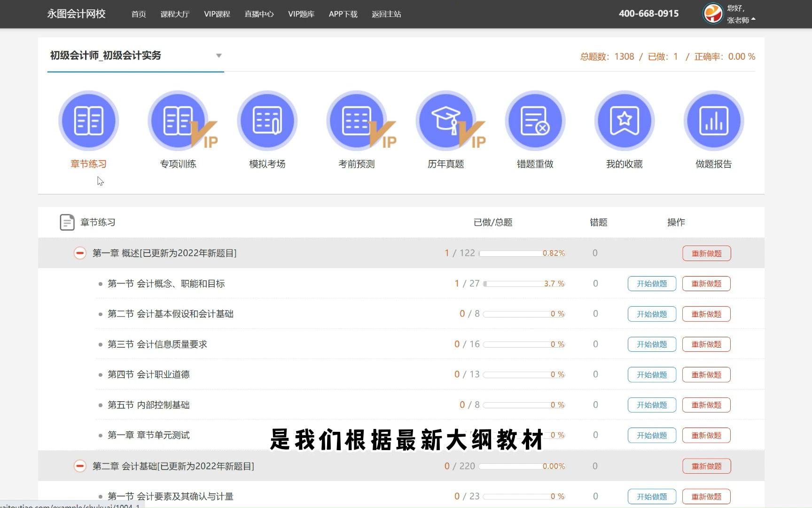Click 重新做题 for 内部控制基础
The height and width of the screenshot is (508, 812).
[x=706, y=405]
